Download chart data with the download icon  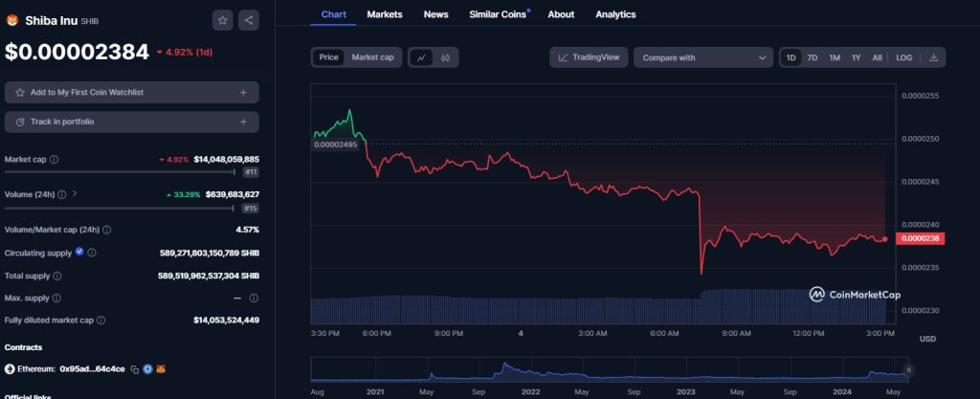(x=933, y=57)
